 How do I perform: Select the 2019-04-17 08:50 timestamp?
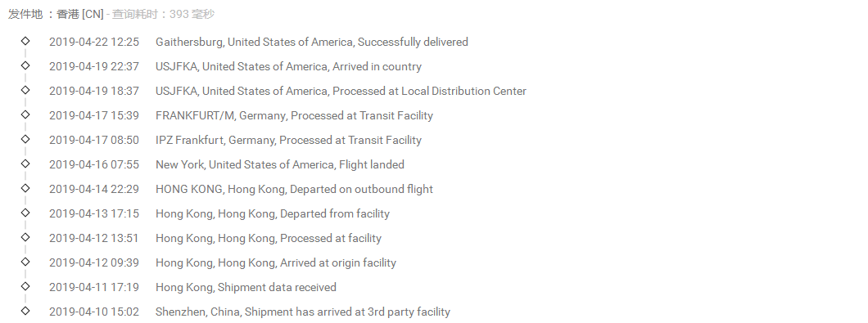[x=94, y=140]
